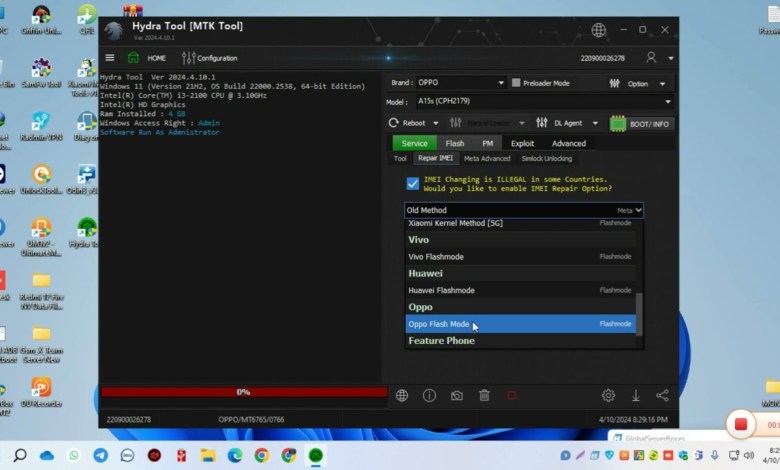
Task: Take a screenshot with the camera icon
Action: [x=456, y=396]
